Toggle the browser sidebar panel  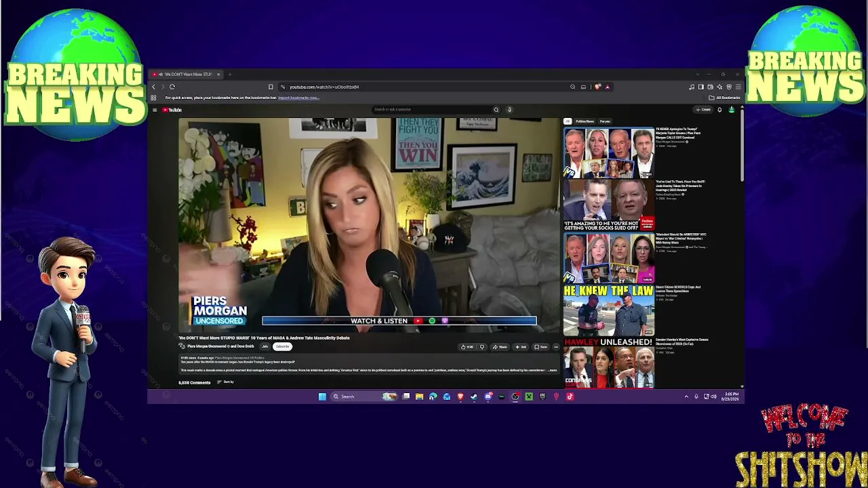click(x=701, y=87)
